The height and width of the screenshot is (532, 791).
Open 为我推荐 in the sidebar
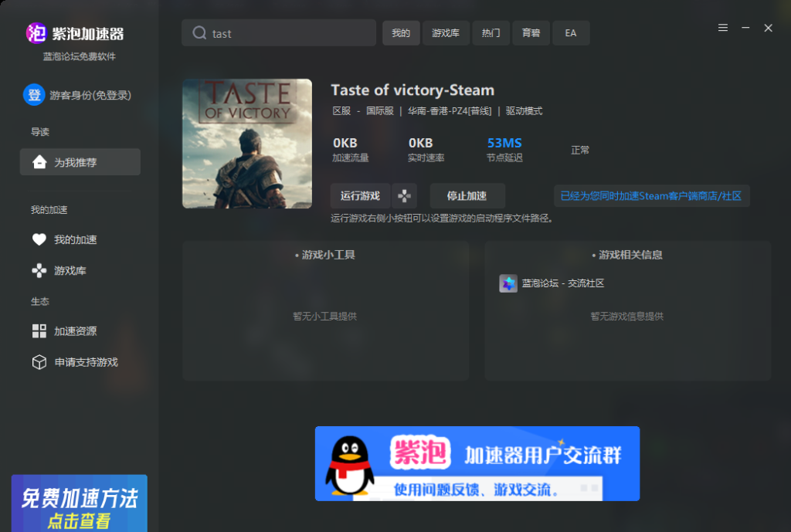tap(80, 162)
